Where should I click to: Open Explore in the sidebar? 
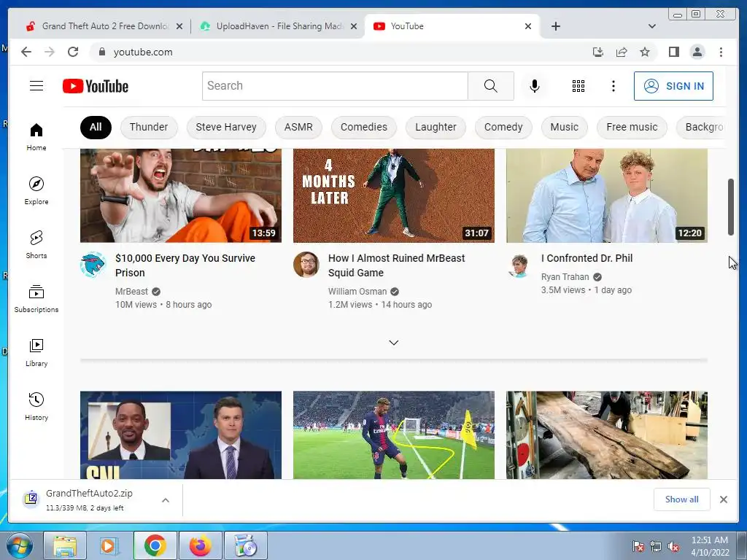[x=36, y=191]
